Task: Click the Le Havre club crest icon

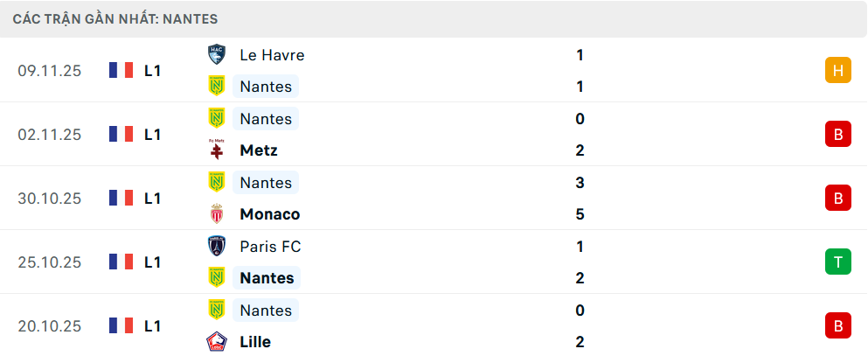Action: point(217,55)
